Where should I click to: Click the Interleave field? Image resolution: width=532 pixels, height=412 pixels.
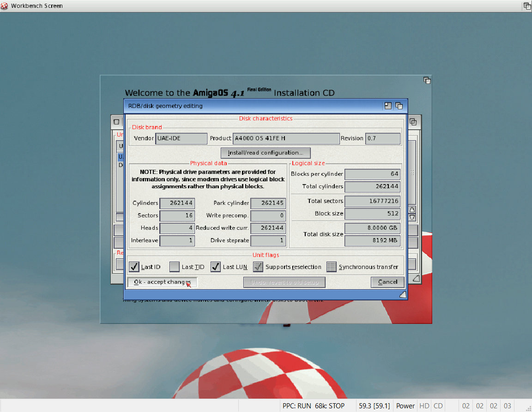(x=177, y=240)
